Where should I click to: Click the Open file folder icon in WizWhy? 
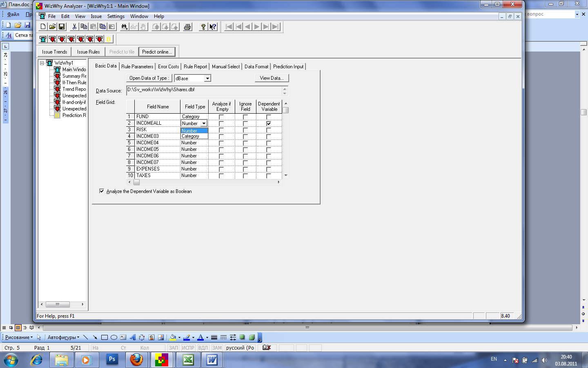(52, 27)
